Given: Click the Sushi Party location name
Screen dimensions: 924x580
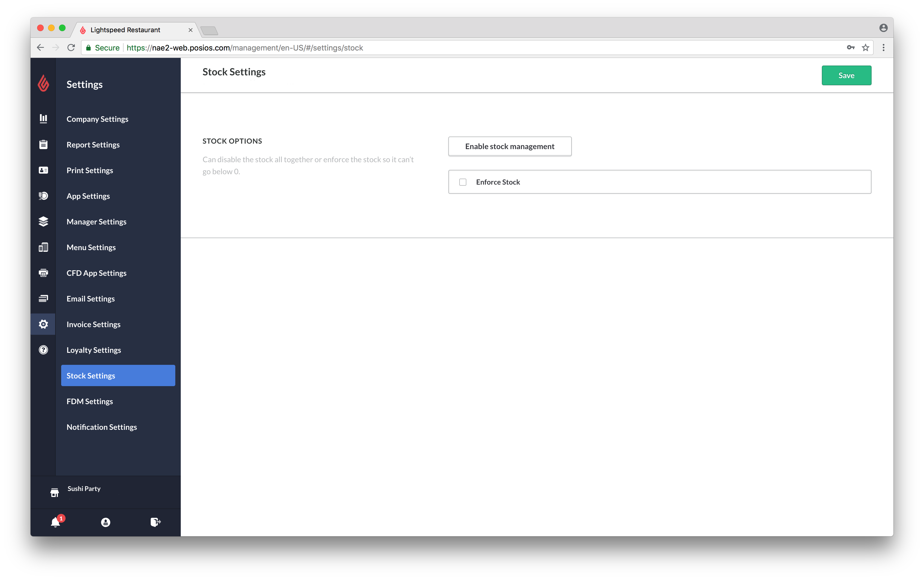Looking at the screenshot, I should 84,489.
